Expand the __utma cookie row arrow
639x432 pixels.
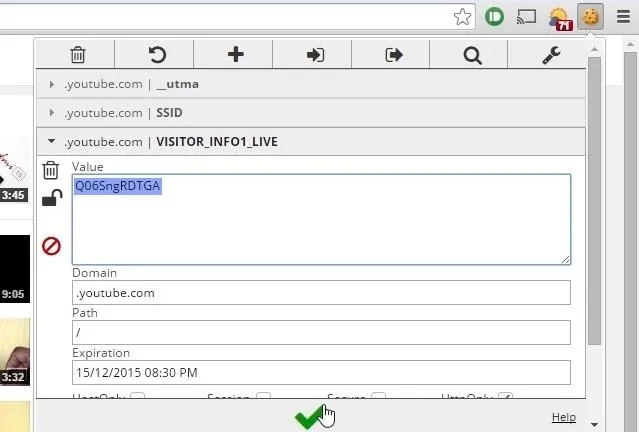pos(51,84)
